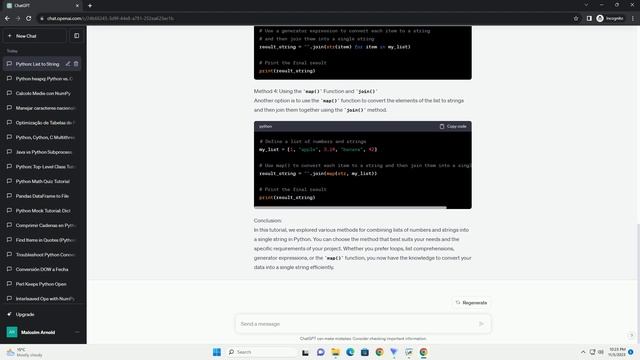
Task: Open the Python List to String conversation
Action: 38,64
